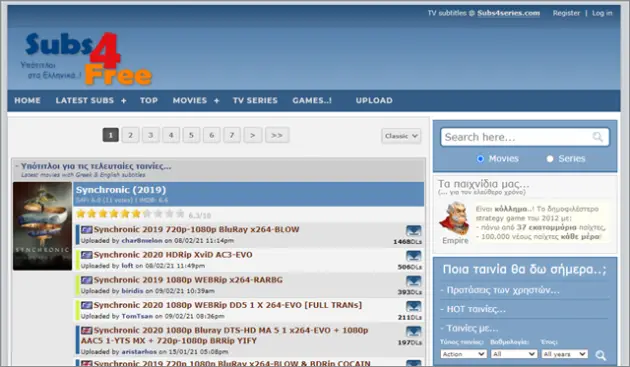Open the All years dropdown
Screen dimensions: 630x367
[565, 354]
